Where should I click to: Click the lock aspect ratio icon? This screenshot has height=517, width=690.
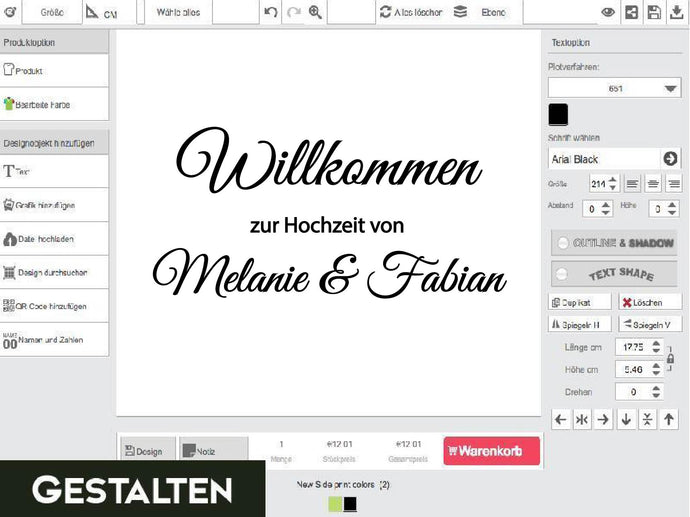pyautogui.click(x=671, y=358)
